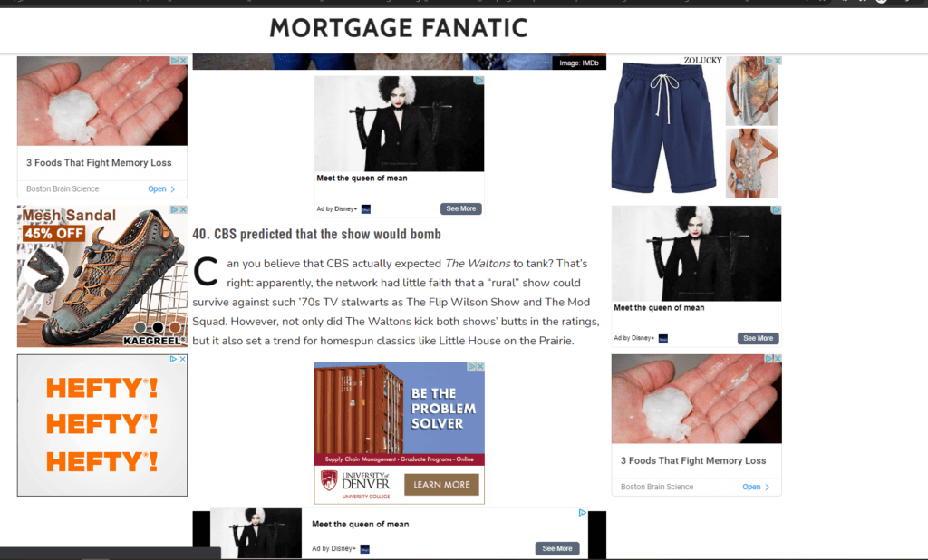Click See More on right sidebar Cruella ad
The width and height of the screenshot is (928, 560).
(759, 338)
